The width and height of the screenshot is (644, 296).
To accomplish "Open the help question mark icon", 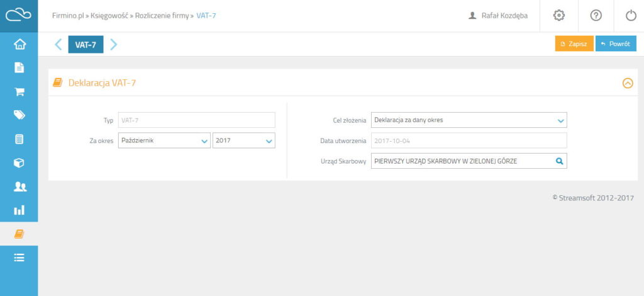I will [x=596, y=16].
